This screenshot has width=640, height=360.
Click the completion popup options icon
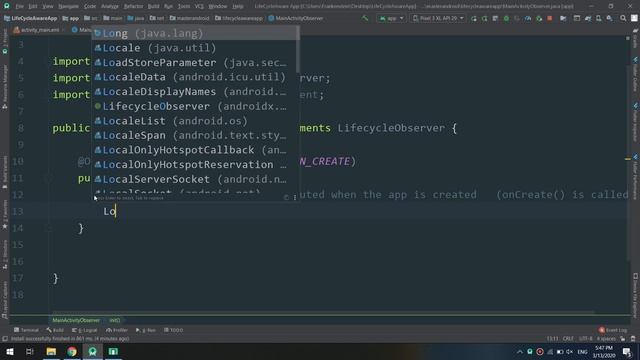point(295,198)
